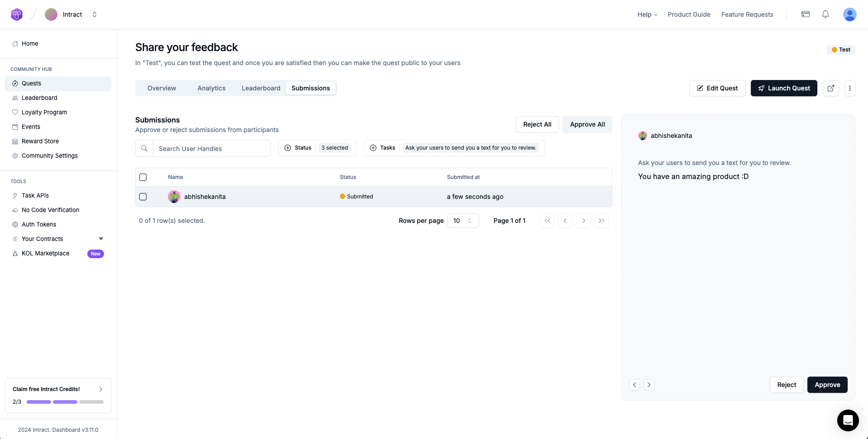Screen dimensions: 868x439
Task: Switch to the Analytics tab
Action: tap(211, 88)
